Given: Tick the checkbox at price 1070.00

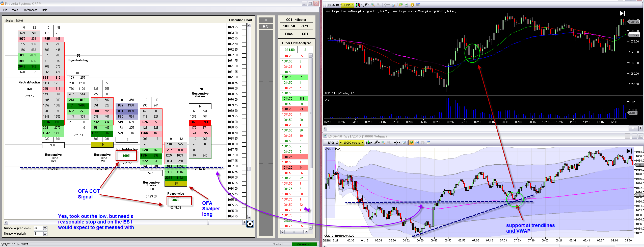Looking at the screenshot, I should pyautogui.click(x=244, y=100).
